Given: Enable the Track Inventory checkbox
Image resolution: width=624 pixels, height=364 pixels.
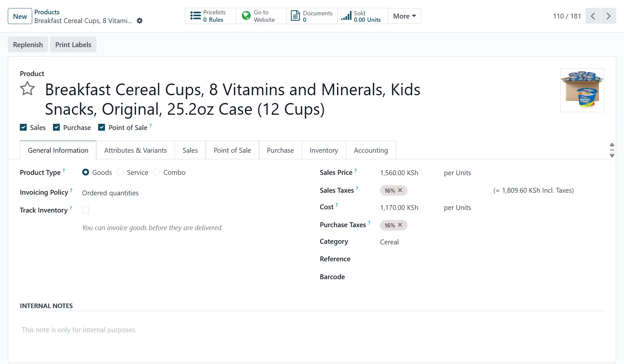Looking at the screenshot, I should click(86, 210).
